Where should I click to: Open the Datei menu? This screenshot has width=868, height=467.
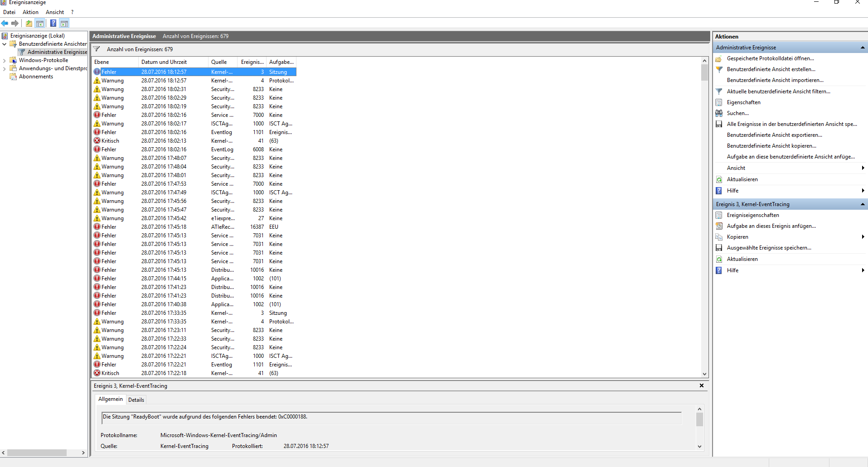pyautogui.click(x=9, y=12)
